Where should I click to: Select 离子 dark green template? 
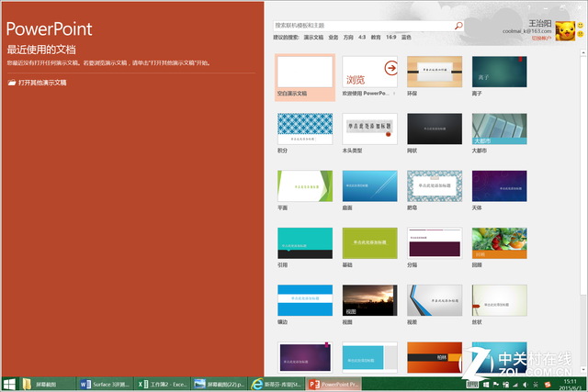click(x=500, y=72)
